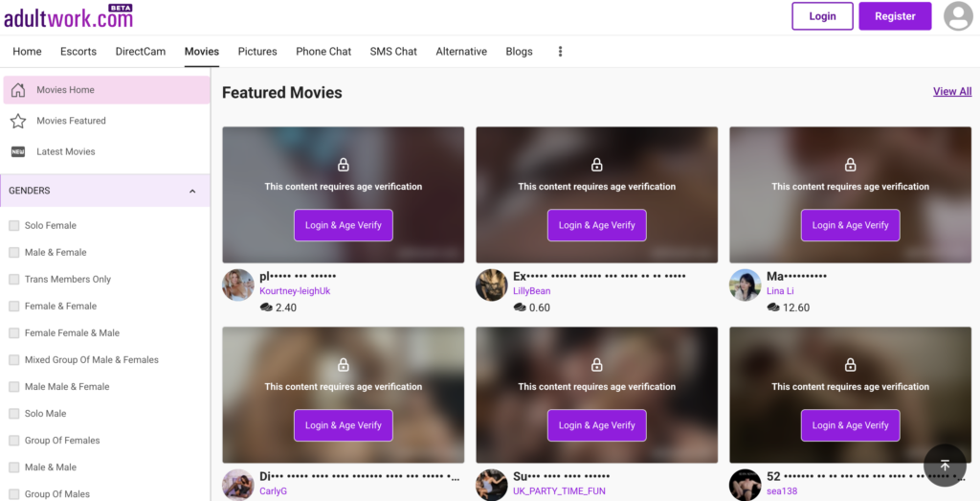
Task: Check the Group Of Females checkbox
Action: (x=13, y=441)
